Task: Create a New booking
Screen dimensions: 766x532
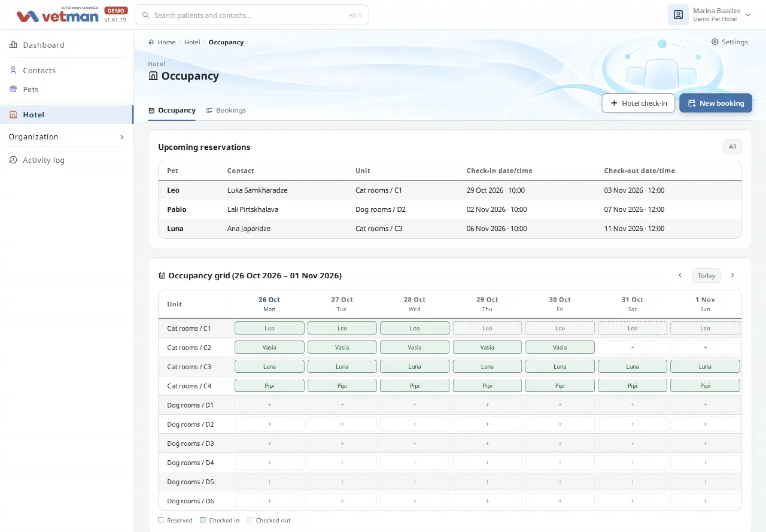Action: 716,103
